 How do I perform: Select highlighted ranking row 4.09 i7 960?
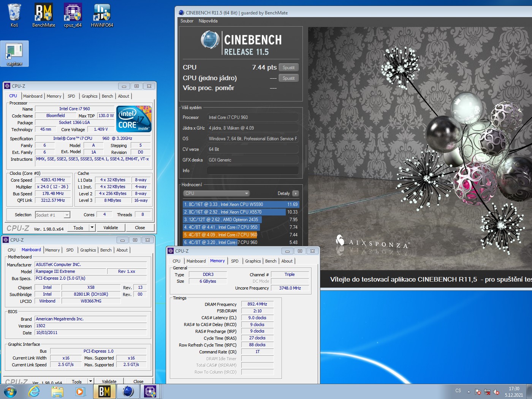click(241, 235)
